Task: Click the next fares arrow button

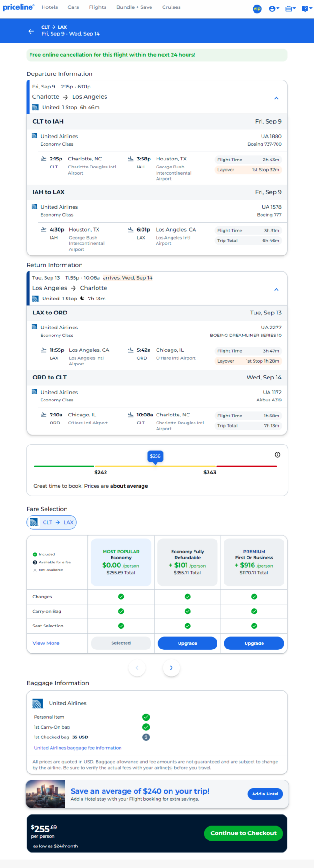Action: pos(172,668)
